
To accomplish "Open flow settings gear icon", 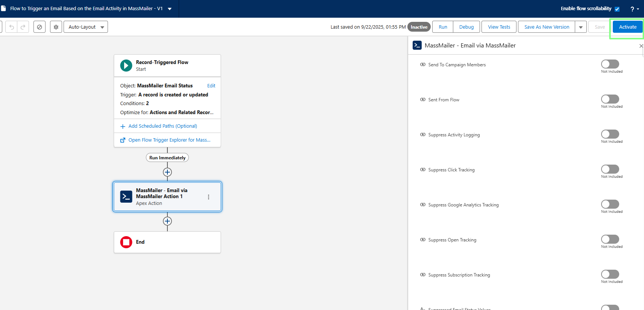I will [56, 27].
